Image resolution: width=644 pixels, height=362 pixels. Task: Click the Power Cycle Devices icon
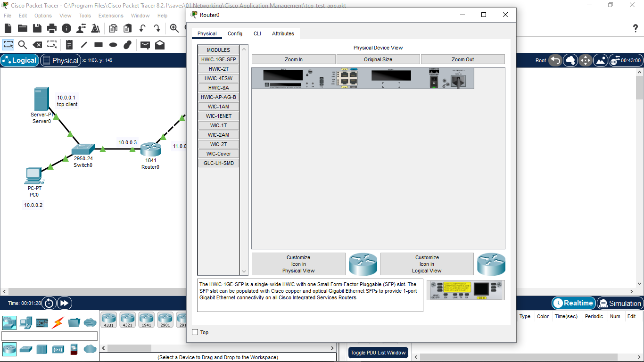click(49, 303)
